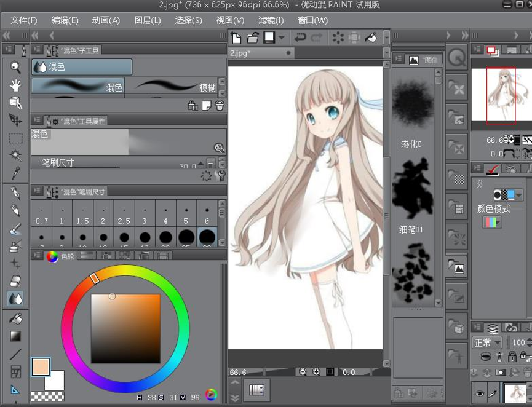Select the 混色 sub tool group tab
Screen dimensions: 532x407
[82, 67]
